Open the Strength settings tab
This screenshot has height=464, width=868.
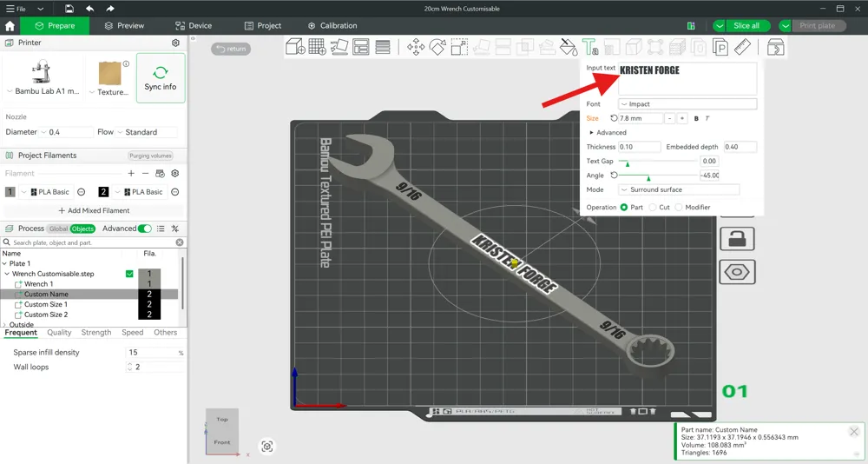pos(96,333)
